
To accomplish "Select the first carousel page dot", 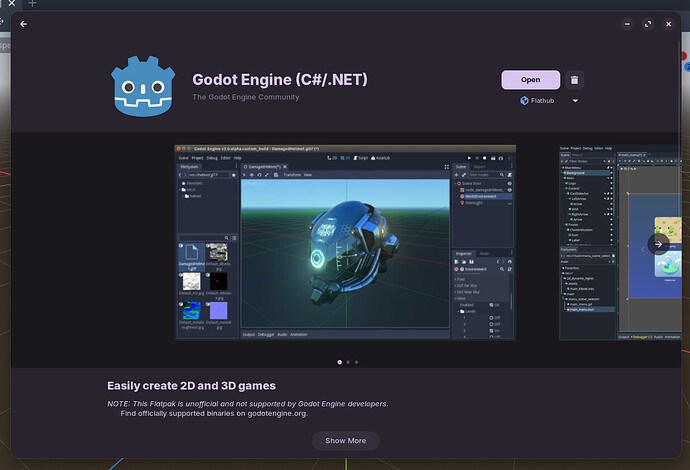I will (x=339, y=362).
